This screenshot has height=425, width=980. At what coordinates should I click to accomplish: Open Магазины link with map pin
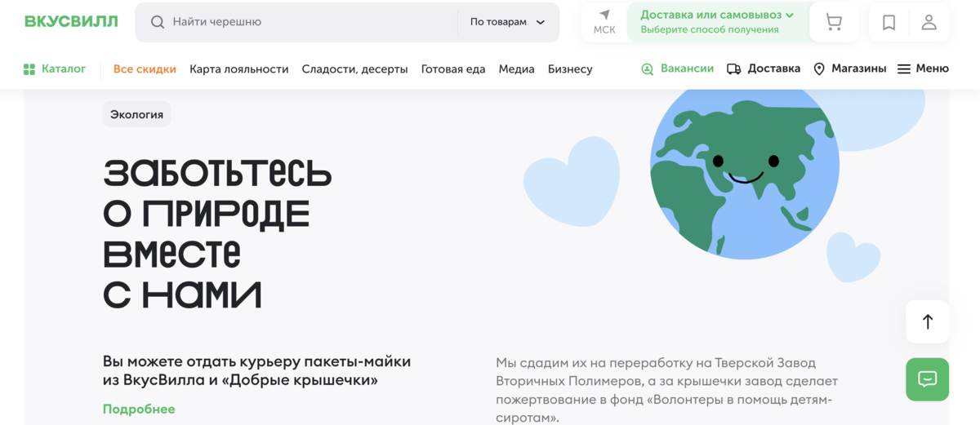click(850, 69)
